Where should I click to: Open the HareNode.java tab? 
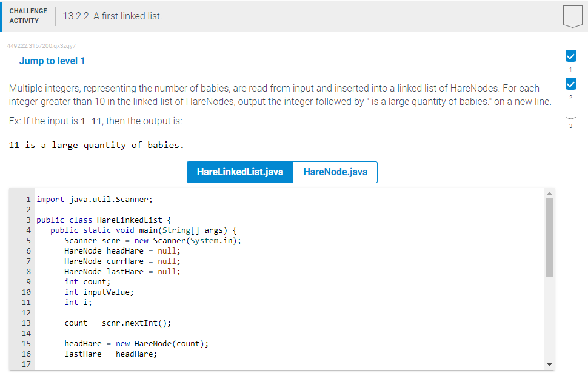(x=335, y=172)
